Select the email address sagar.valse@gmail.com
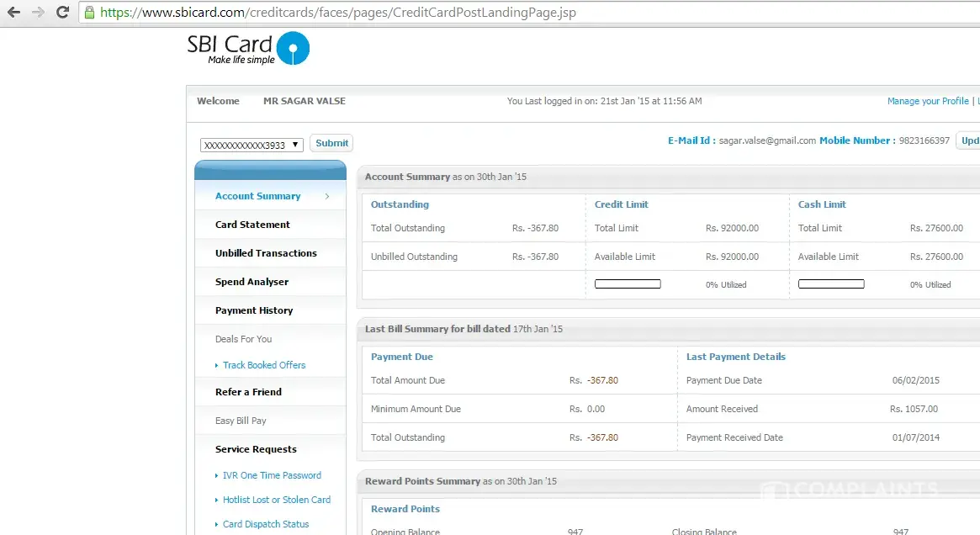The image size is (980, 535). coord(767,140)
